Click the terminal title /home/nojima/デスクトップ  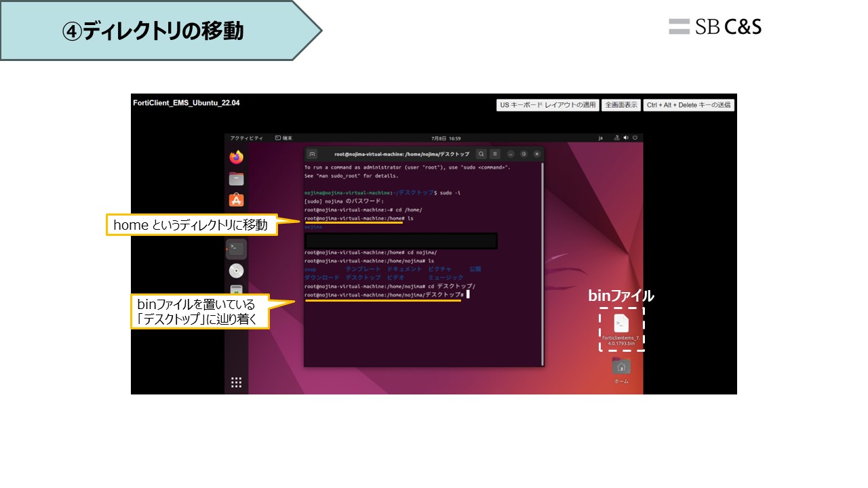[x=401, y=154]
